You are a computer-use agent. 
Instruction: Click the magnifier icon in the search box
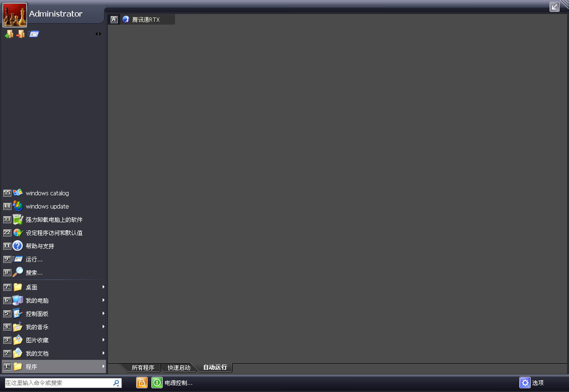coord(116,383)
